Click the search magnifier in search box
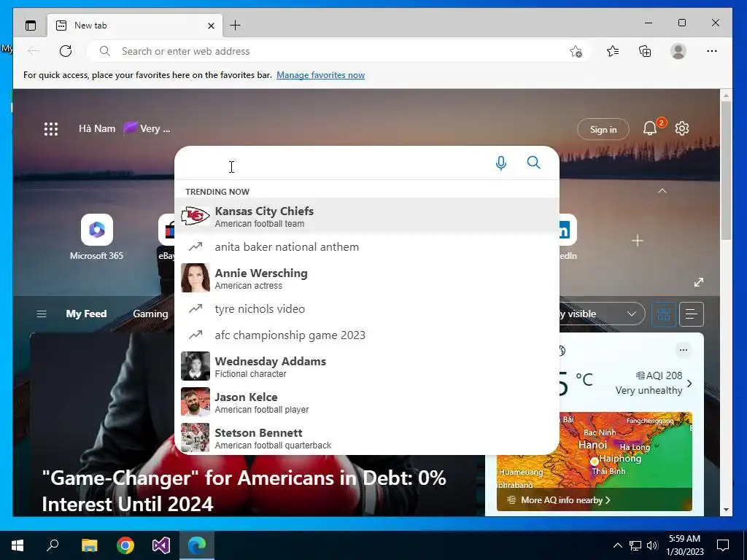Image resolution: width=747 pixels, height=560 pixels. click(x=533, y=163)
